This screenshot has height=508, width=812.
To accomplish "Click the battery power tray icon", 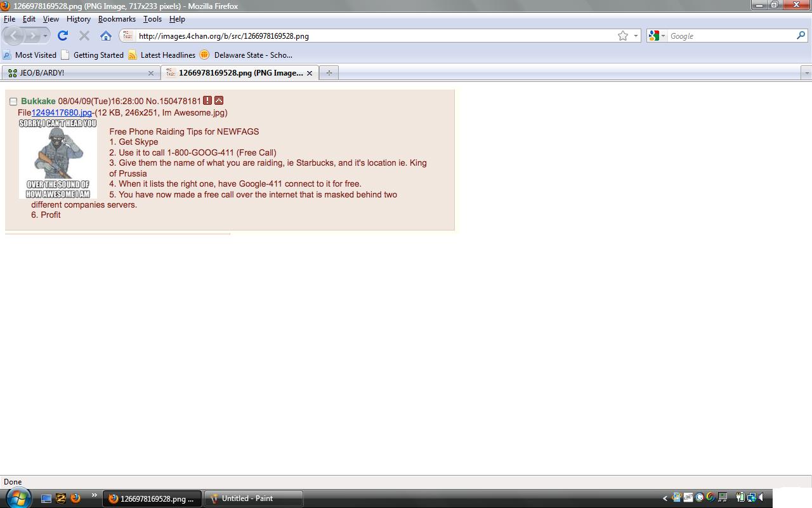I will click(x=740, y=497).
